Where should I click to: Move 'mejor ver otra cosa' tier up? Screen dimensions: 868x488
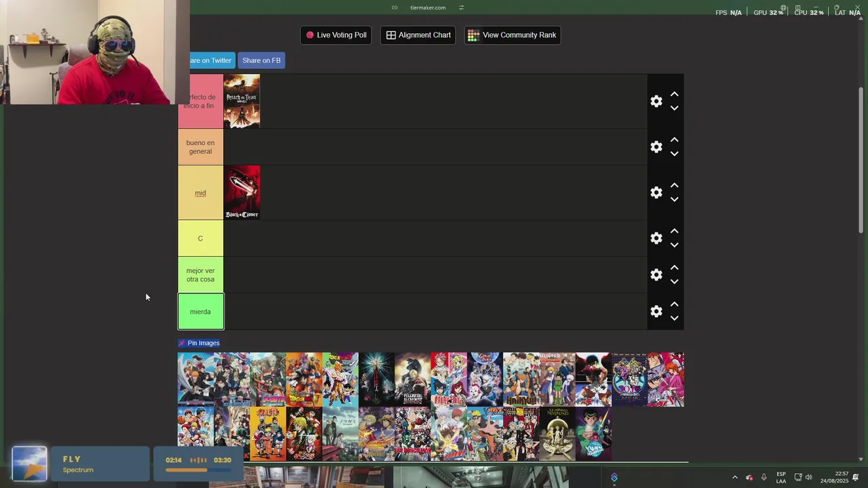tap(674, 268)
